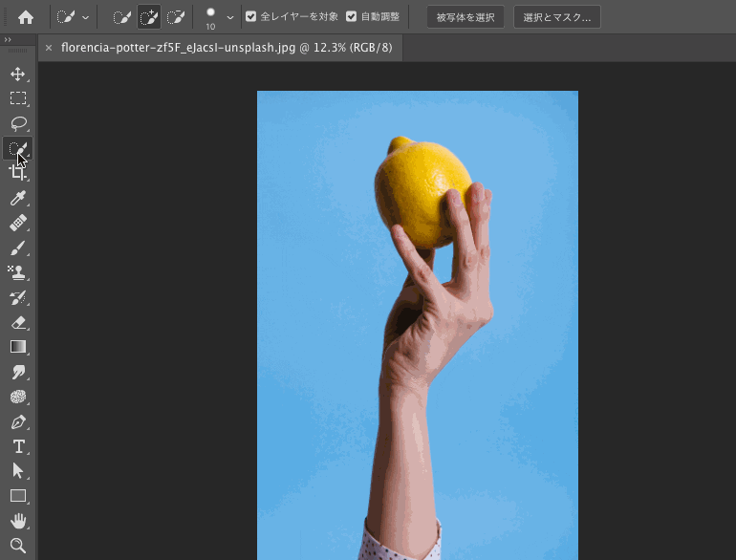Image resolution: width=736 pixels, height=560 pixels.
Task: Select the Crop tool
Action: (18, 173)
